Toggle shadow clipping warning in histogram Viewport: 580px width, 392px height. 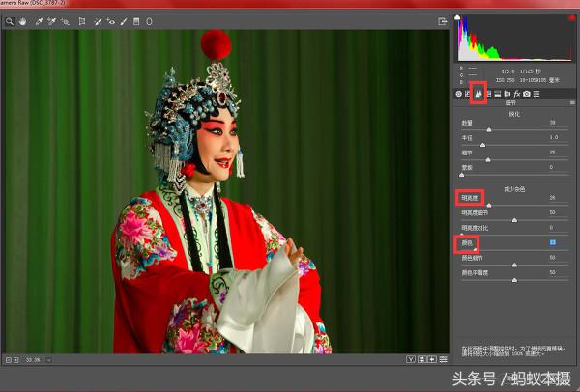457,17
